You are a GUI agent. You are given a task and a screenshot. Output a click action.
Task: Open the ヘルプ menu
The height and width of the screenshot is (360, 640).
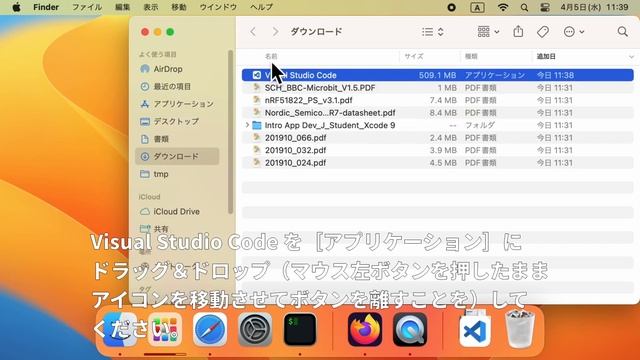click(261, 7)
